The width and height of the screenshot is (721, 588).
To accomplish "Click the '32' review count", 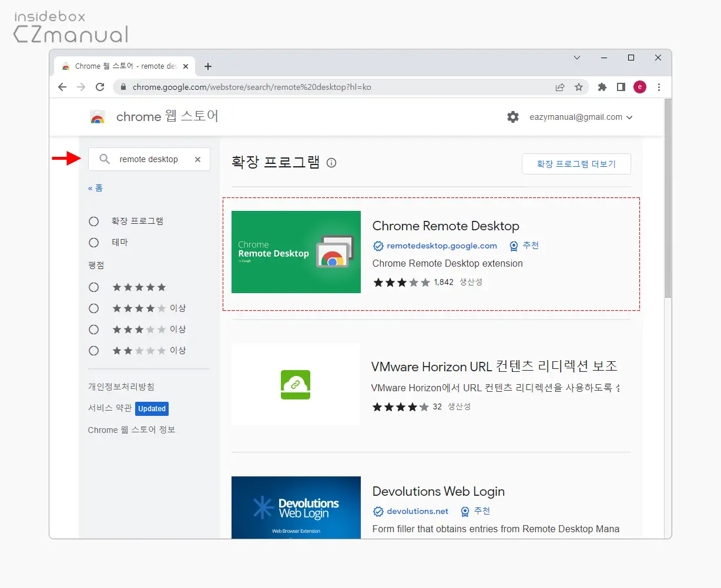I will (437, 406).
